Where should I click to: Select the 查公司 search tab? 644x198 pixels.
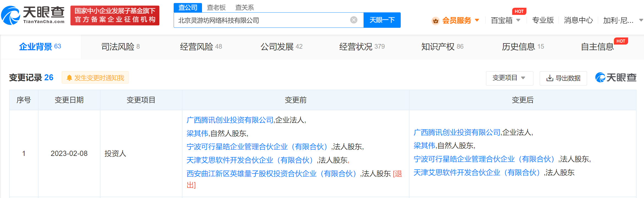click(x=188, y=7)
